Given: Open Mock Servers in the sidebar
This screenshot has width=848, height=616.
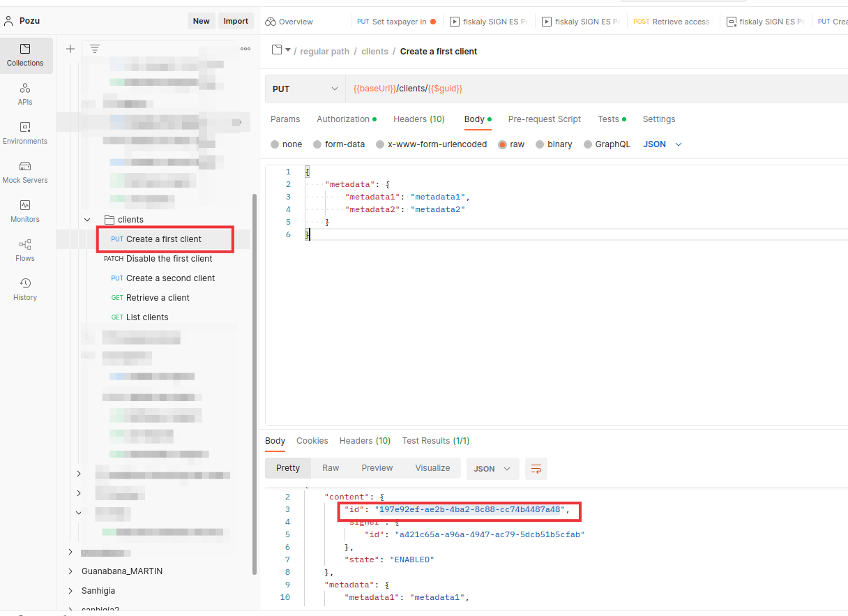Looking at the screenshot, I should 25,172.
